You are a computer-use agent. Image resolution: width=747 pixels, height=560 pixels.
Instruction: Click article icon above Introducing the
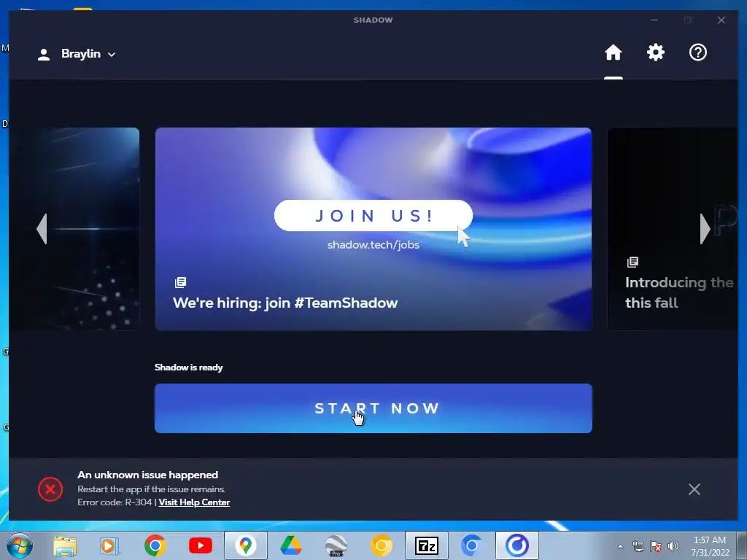click(632, 262)
